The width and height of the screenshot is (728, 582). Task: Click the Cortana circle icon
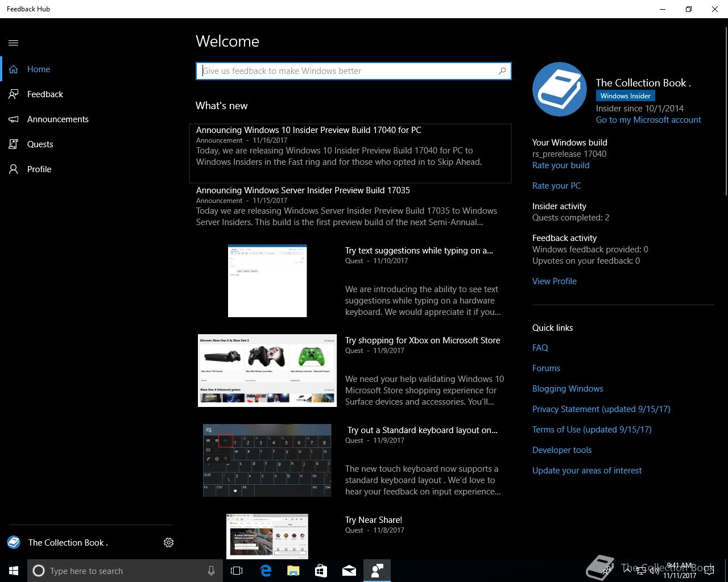coord(39,571)
